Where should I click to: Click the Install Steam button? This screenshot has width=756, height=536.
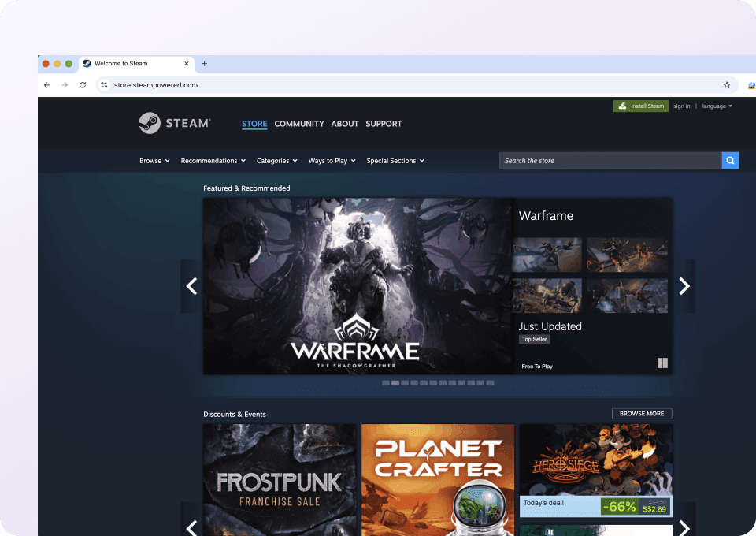click(x=641, y=106)
